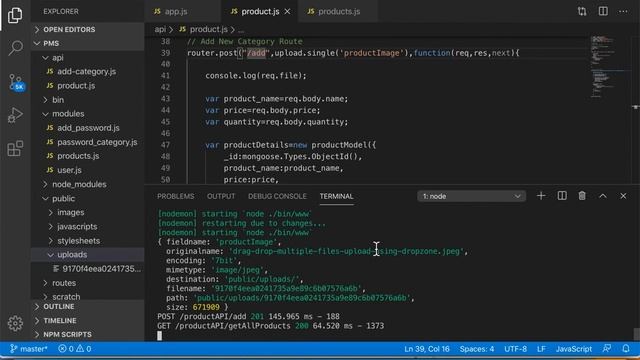Open the editor More Actions ellipsis
Image resolution: width=640 pixels, height=360 pixels.
click(x=623, y=11)
